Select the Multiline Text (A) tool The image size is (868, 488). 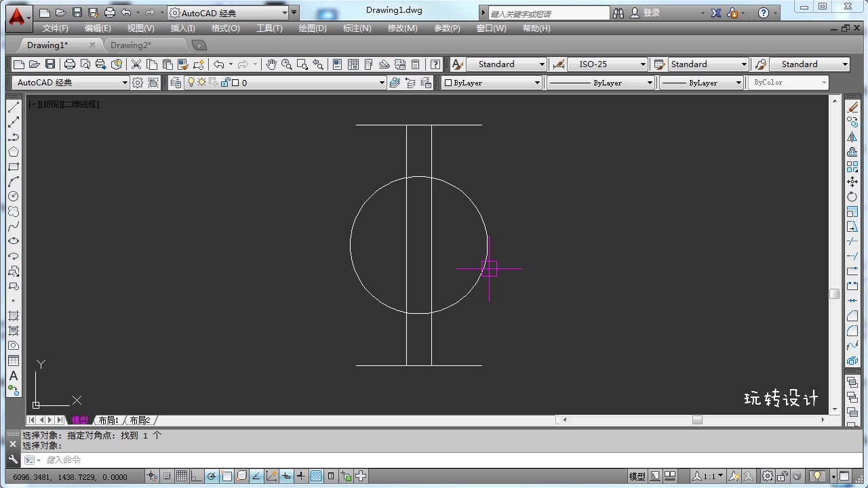[x=14, y=375]
